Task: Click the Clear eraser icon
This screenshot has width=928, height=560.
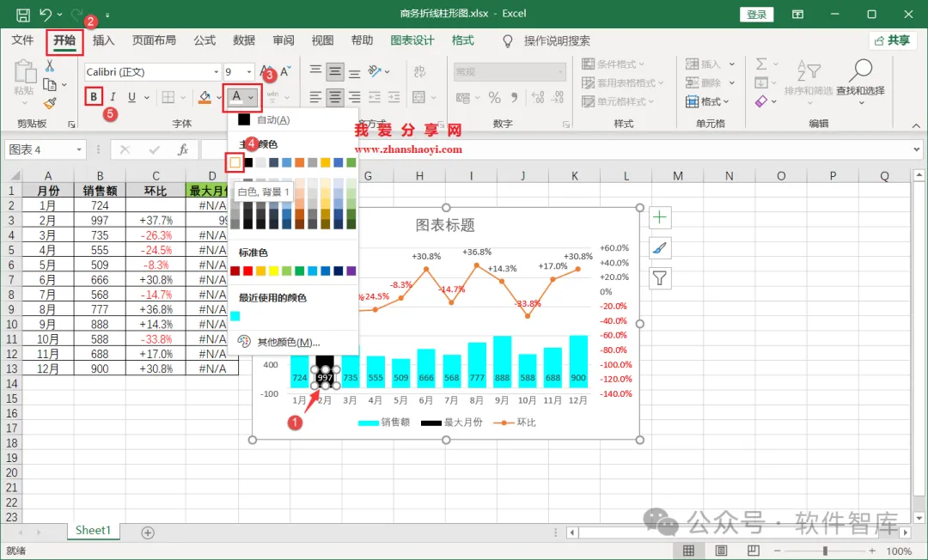Action: [x=761, y=101]
